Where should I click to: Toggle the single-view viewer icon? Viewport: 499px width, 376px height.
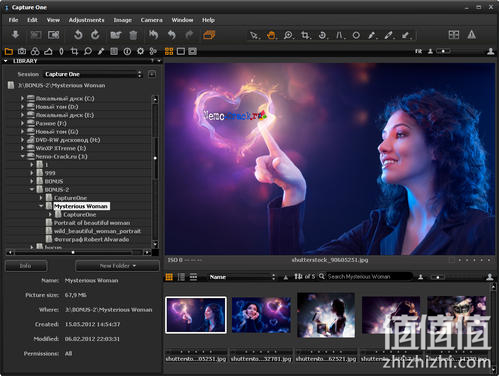[181, 51]
